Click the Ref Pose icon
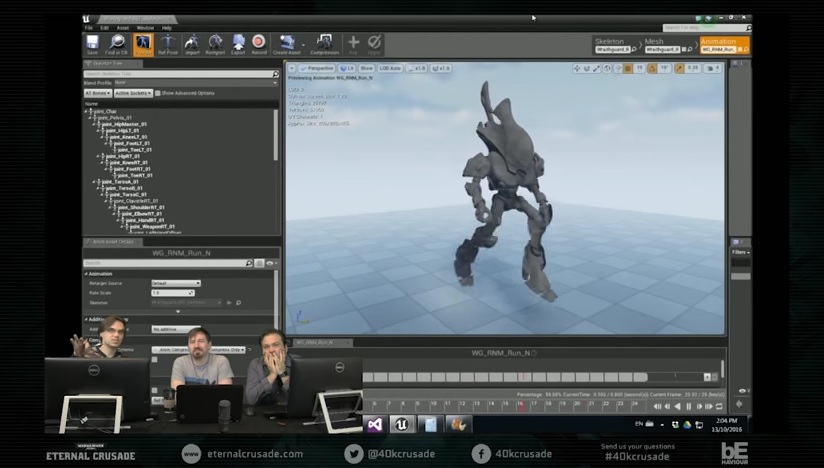The height and width of the screenshot is (468, 824). pyautogui.click(x=168, y=44)
